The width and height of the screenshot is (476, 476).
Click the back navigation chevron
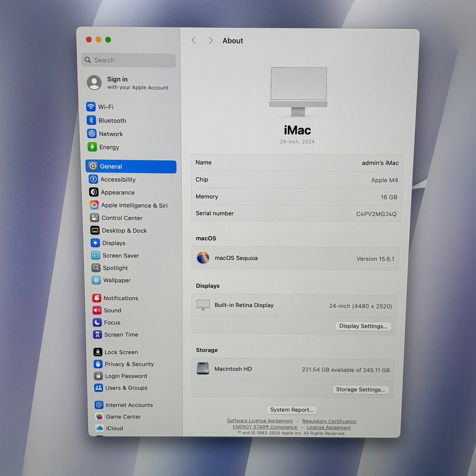pyautogui.click(x=194, y=40)
